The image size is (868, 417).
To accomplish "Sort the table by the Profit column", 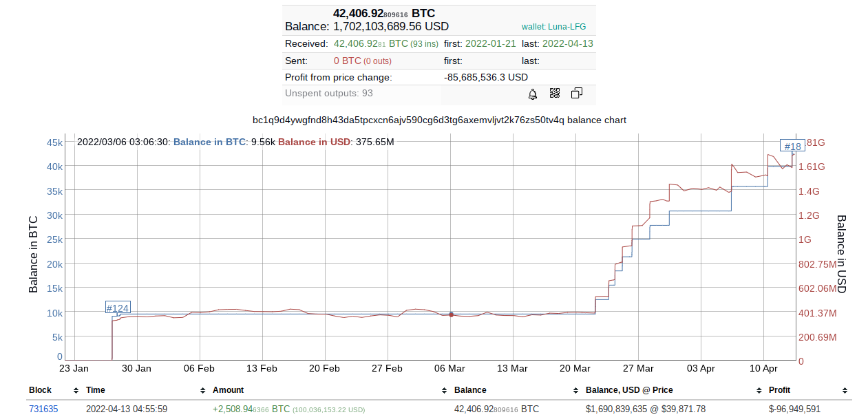I will click(845, 391).
